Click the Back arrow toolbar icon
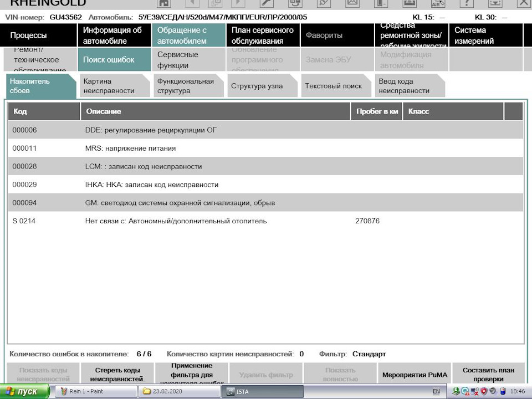 tap(192, 3)
